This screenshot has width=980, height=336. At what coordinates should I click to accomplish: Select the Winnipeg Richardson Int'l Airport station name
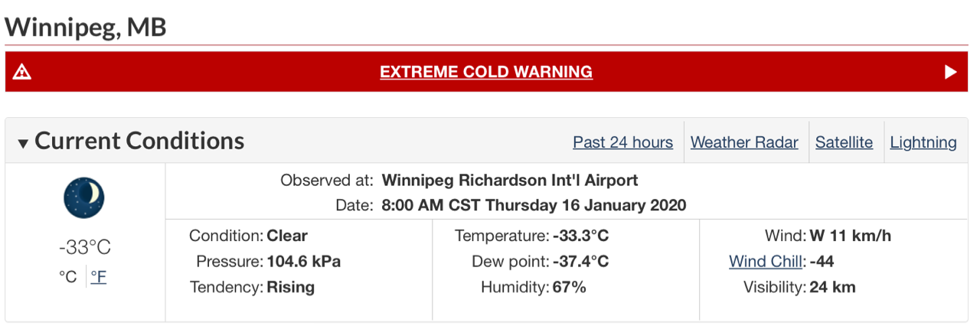click(510, 181)
